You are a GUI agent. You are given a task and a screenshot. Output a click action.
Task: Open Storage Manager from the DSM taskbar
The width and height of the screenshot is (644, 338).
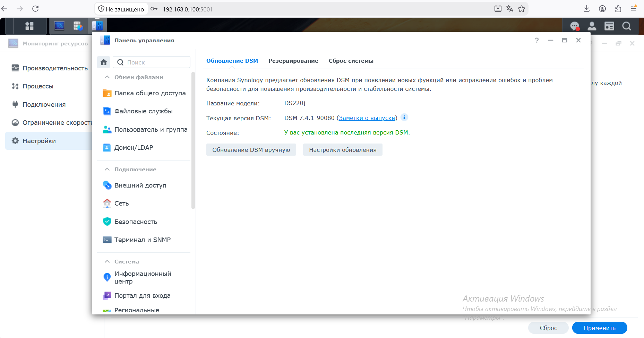[x=78, y=26]
